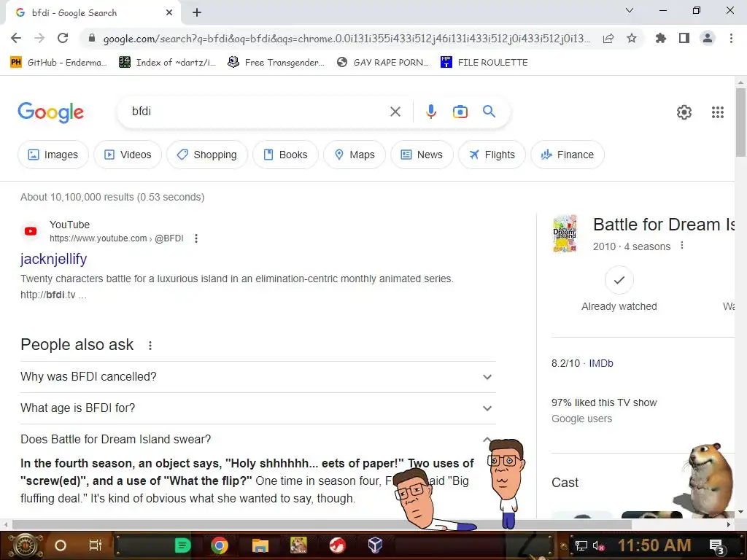Click the vertical scrollbar thumb
Screen dimensions: 747x560
(740, 122)
